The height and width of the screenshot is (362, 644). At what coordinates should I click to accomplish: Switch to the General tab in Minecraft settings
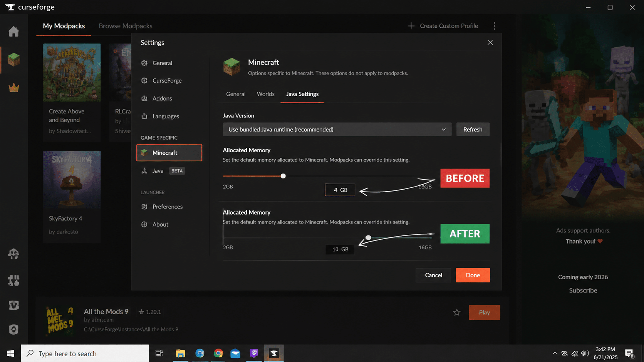236,94
